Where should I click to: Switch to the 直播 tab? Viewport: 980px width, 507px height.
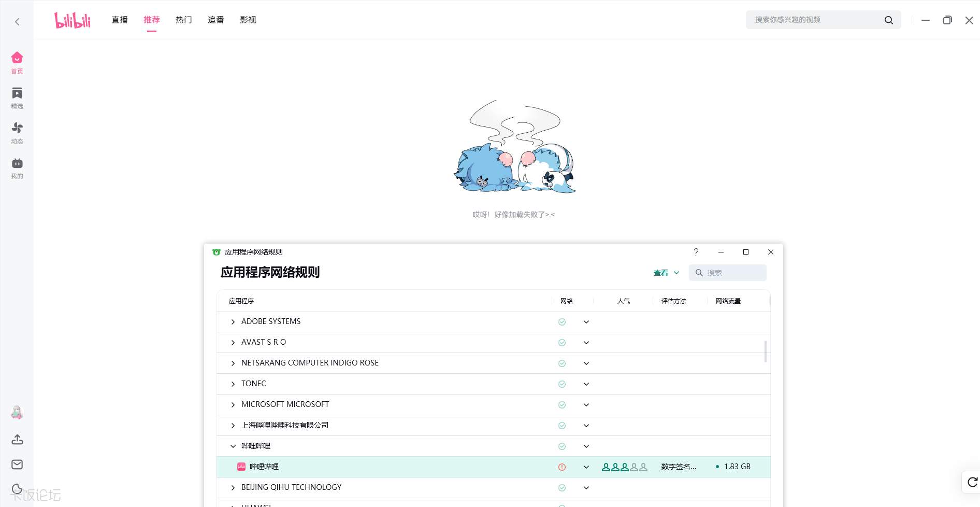click(x=120, y=20)
